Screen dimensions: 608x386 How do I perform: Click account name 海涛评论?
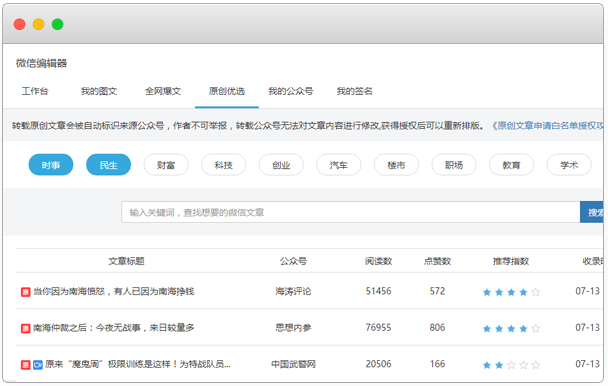(x=293, y=291)
